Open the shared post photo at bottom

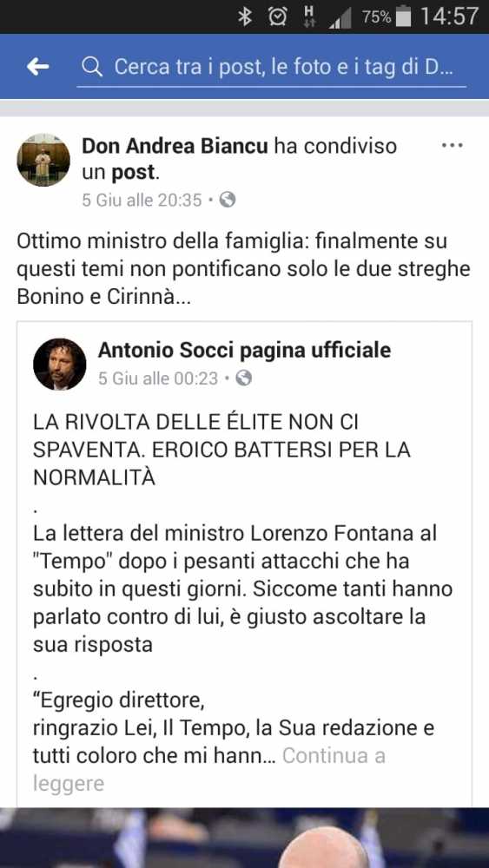pyautogui.click(x=244, y=838)
